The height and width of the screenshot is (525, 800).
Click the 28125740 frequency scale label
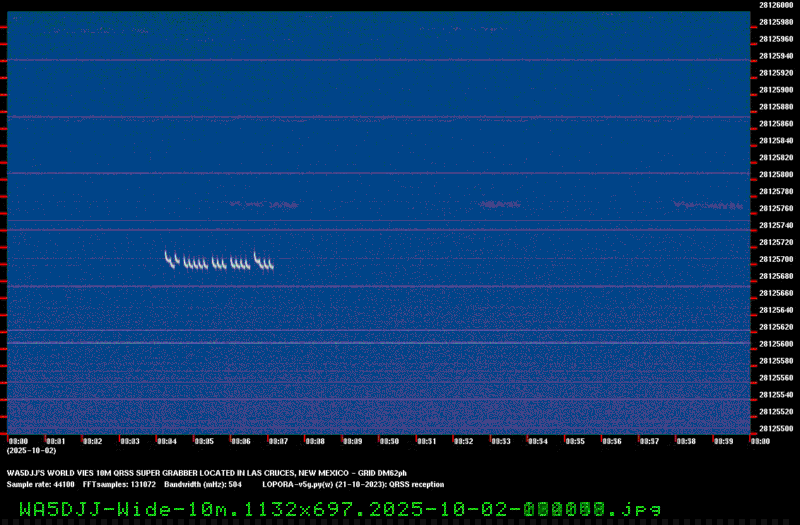point(776,225)
